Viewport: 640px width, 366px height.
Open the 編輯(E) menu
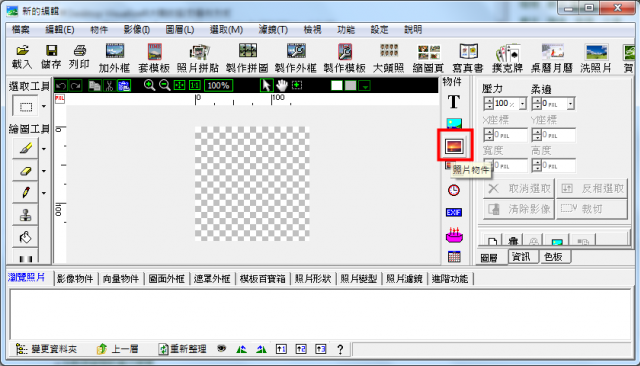(60, 30)
